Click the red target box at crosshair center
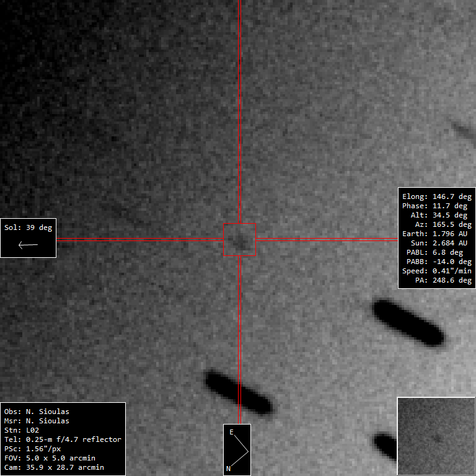The image size is (476, 476). coord(239,239)
